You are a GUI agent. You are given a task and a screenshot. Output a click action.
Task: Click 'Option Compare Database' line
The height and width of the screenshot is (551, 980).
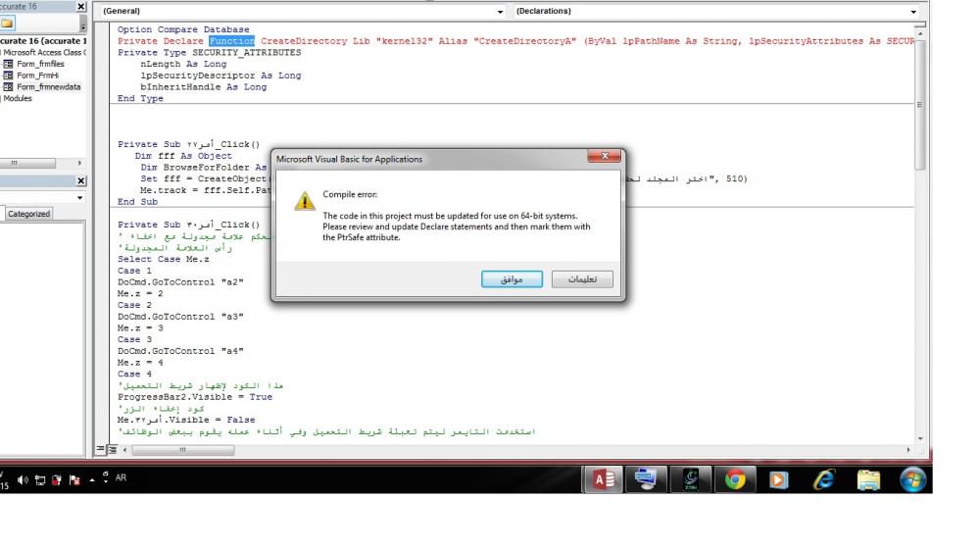[x=183, y=29]
